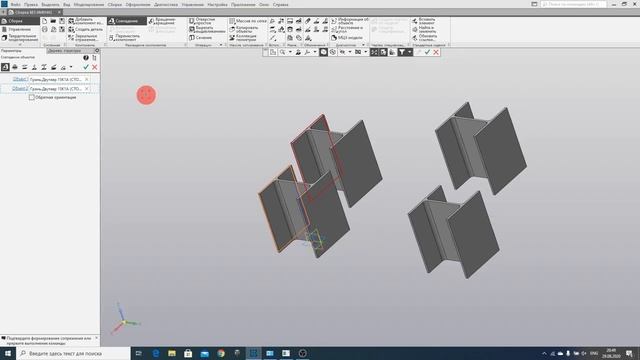Confirm the mate with the green check in panel

click(86, 67)
